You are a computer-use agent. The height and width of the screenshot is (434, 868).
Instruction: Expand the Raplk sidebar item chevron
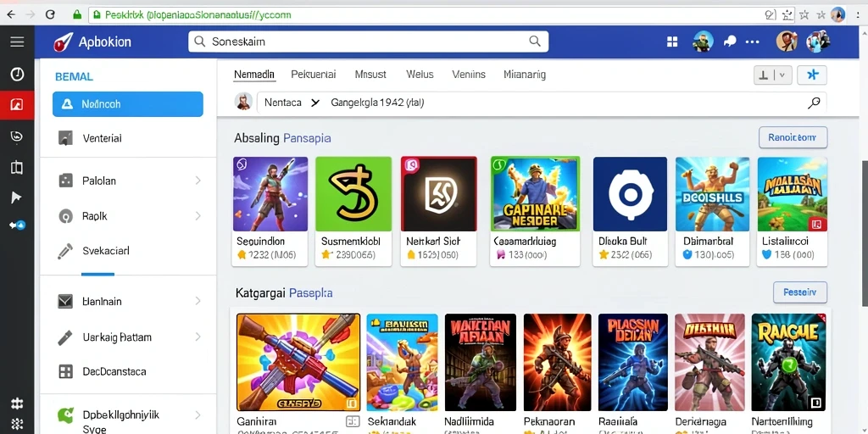[x=198, y=216]
